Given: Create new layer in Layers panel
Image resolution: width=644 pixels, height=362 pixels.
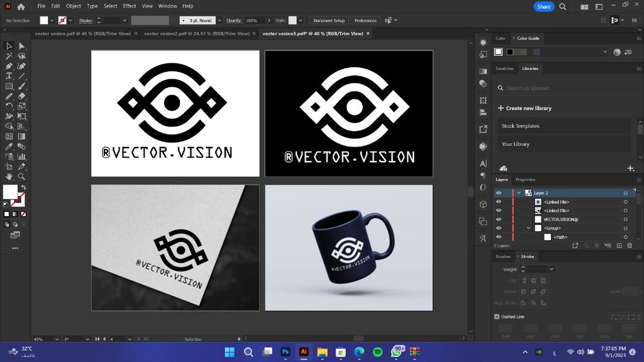Looking at the screenshot, I should click(x=619, y=246).
